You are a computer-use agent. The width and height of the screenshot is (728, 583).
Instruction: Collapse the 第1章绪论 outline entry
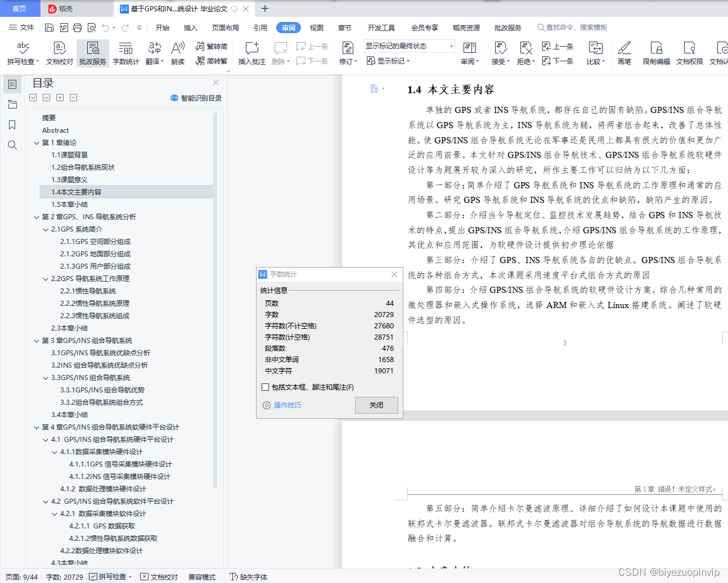click(x=36, y=142)
